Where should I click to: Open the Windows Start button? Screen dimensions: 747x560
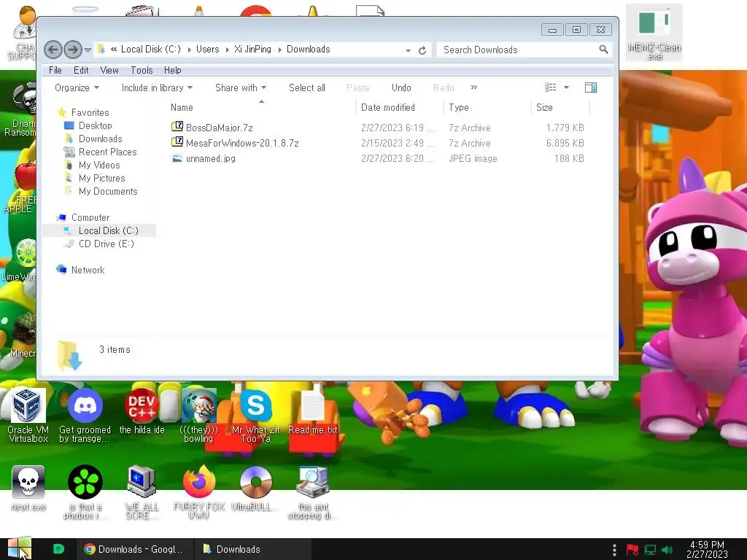click(19, 548)
